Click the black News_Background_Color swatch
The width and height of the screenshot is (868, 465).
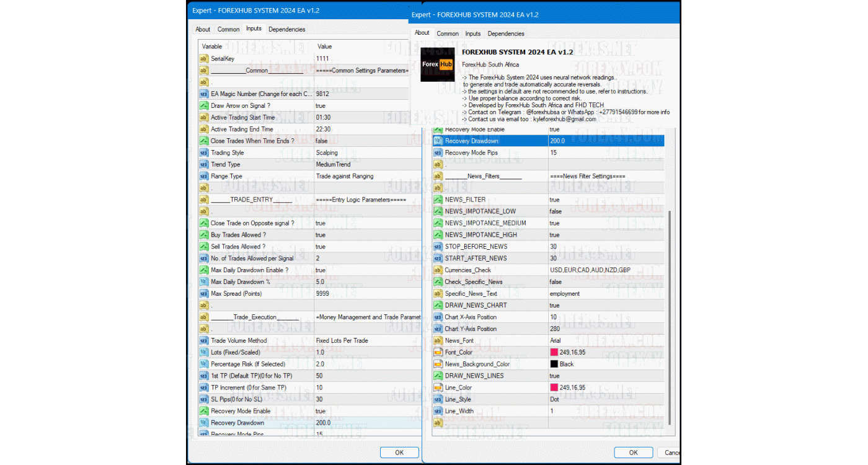point(554,365)
